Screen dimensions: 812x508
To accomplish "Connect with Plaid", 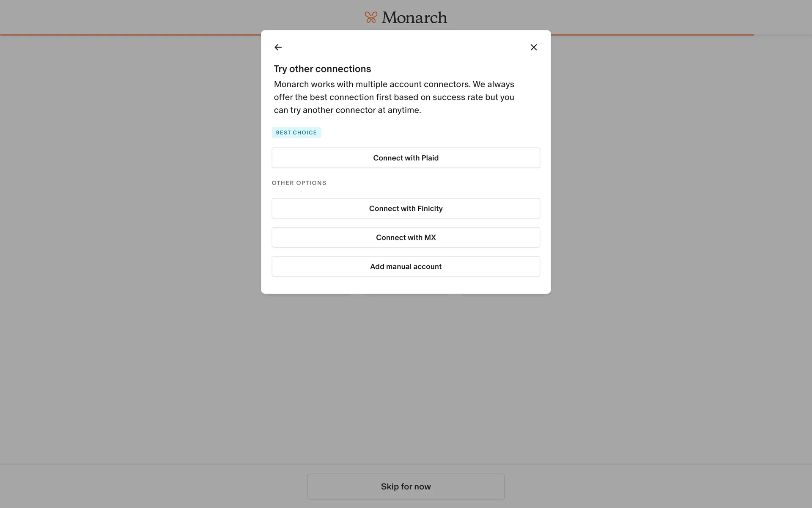I will pyautogui.click(x=405, y=158).
